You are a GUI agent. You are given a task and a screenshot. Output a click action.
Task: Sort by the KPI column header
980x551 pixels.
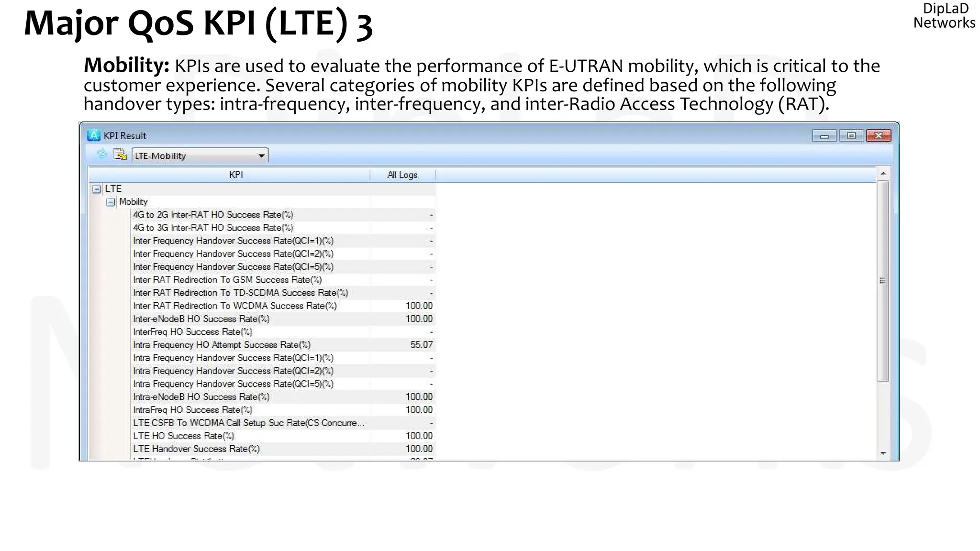coord(229,175)
